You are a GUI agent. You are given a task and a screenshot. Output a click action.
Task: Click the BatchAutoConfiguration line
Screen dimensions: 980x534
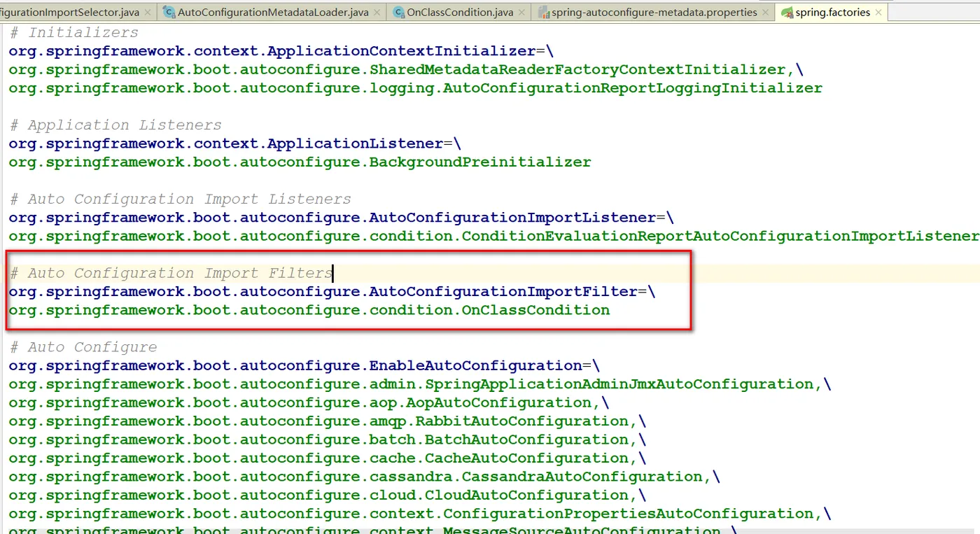click(x=328, y=440)
